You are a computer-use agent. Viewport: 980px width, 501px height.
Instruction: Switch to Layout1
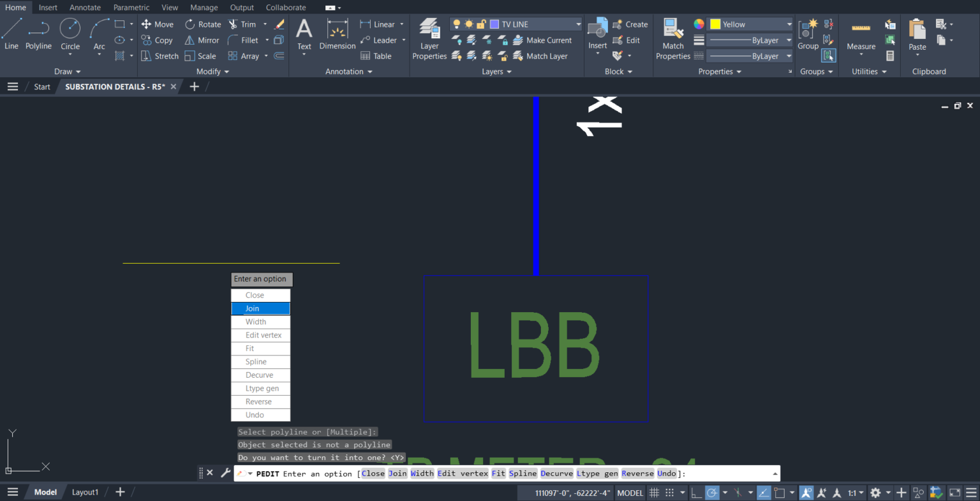pyautogui.click(x=85, y=491)
